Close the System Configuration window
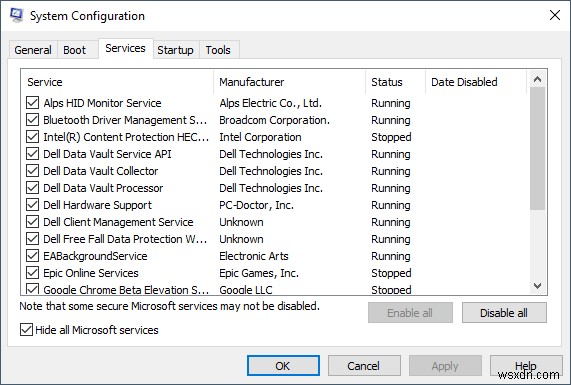The image size is (571, 385). 555,15
